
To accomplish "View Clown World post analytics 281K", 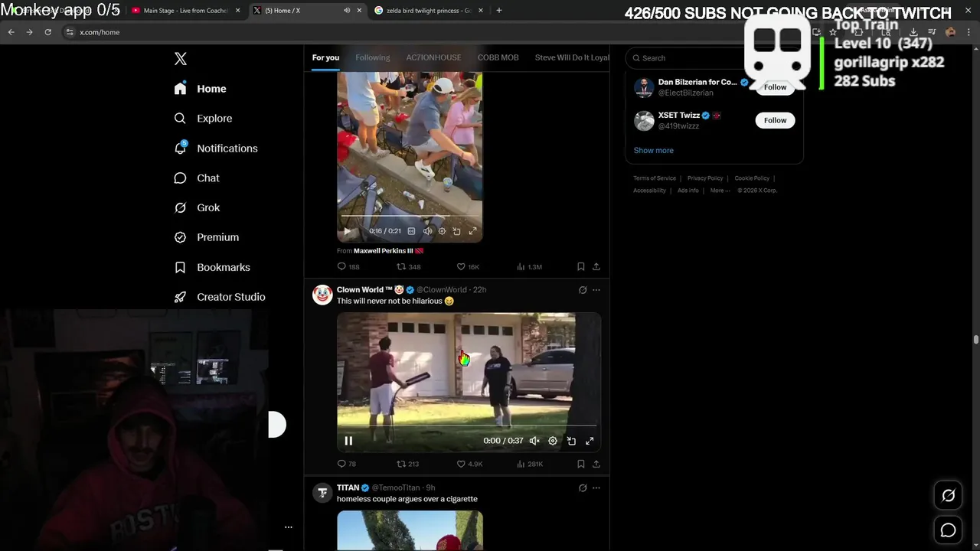I will (530, 464).
